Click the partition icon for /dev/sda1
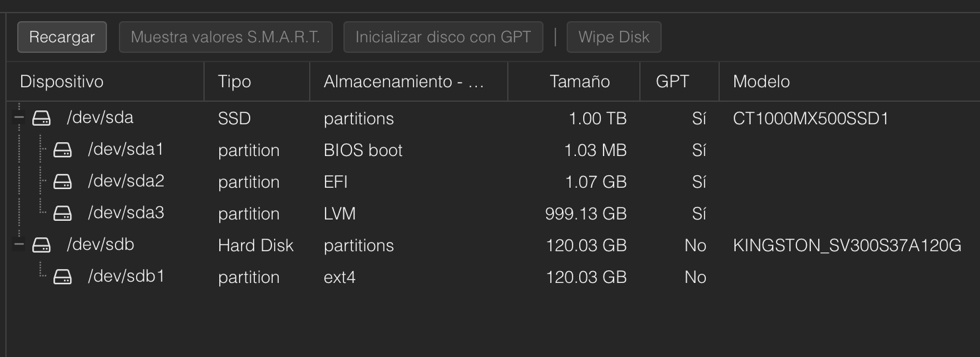This screenshot has width=980, height=357. coord(63,150)
